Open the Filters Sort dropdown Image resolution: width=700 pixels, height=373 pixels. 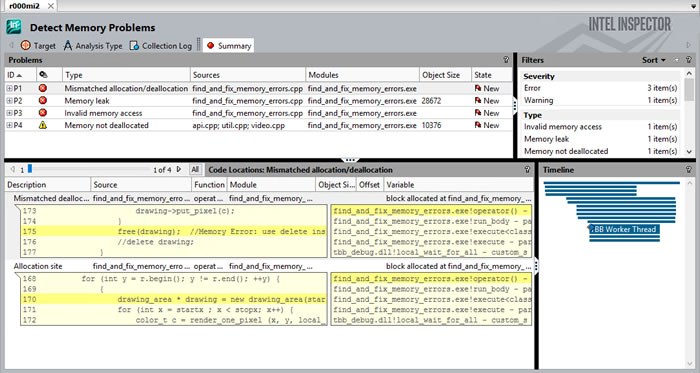coord(654,60)
